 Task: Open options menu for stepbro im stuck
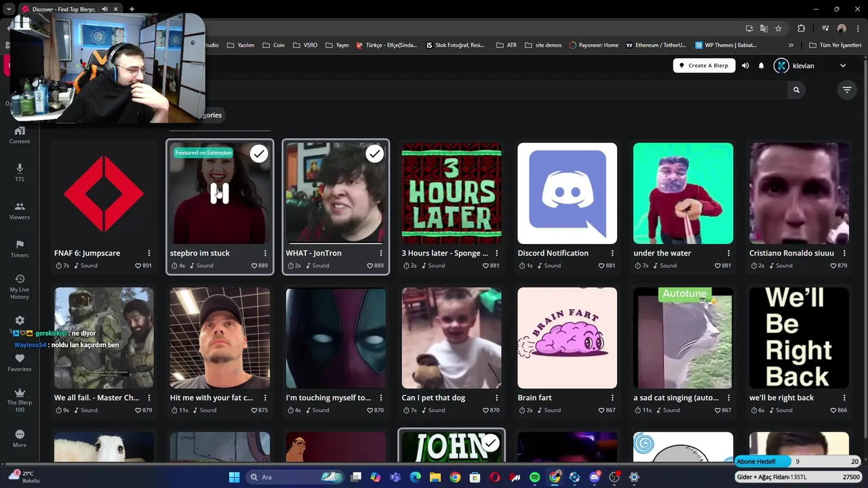point(265,253)
